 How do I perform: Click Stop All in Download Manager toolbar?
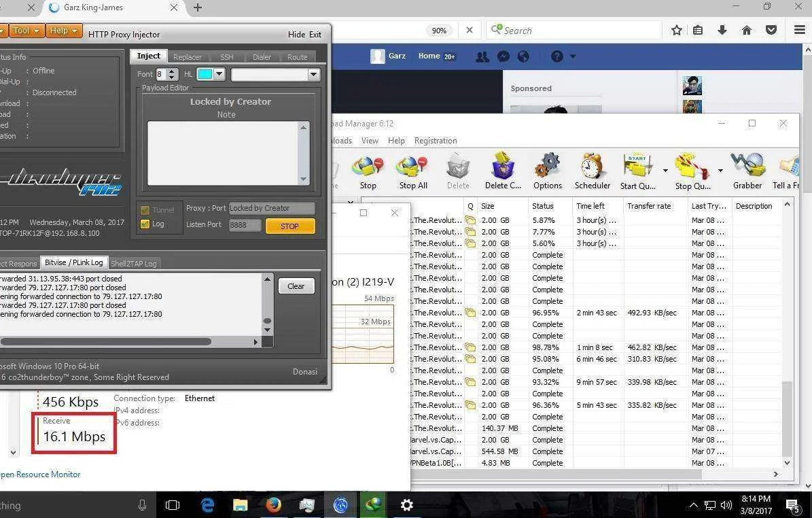[x=412, y=172]
